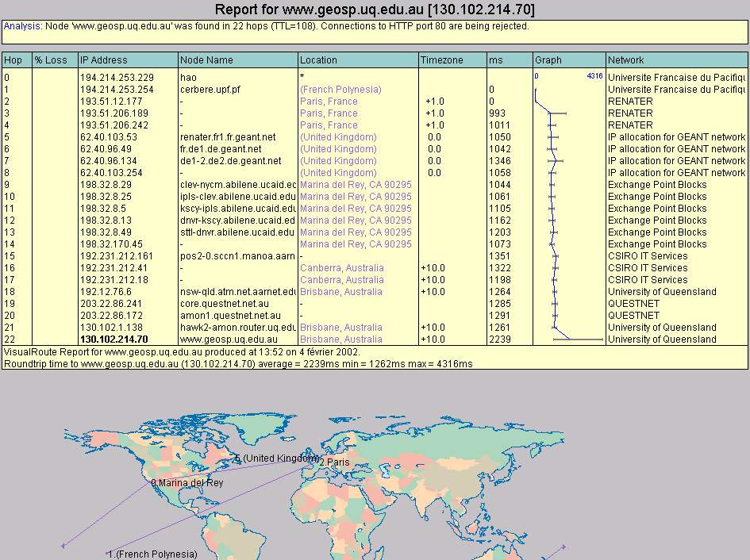Select the Node Name column header
The height and width of the screenshot is (560, 750).
[x=206, y=60]
